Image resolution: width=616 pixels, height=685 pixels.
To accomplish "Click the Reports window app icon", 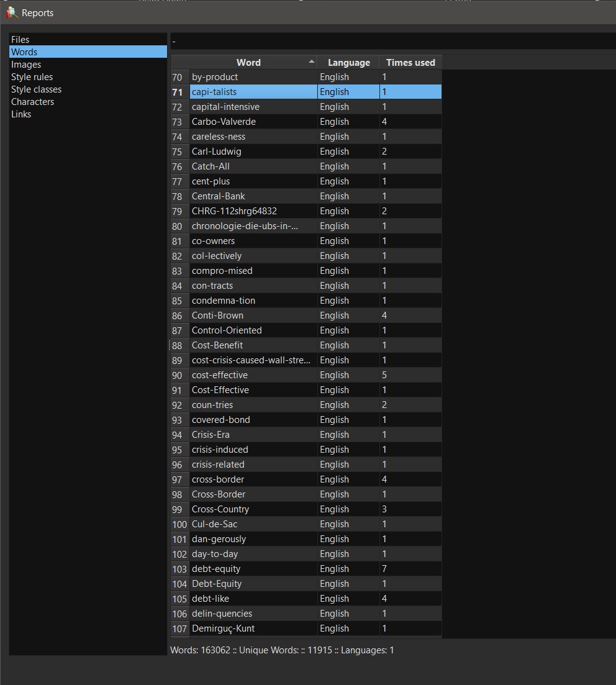I will 11,12.
